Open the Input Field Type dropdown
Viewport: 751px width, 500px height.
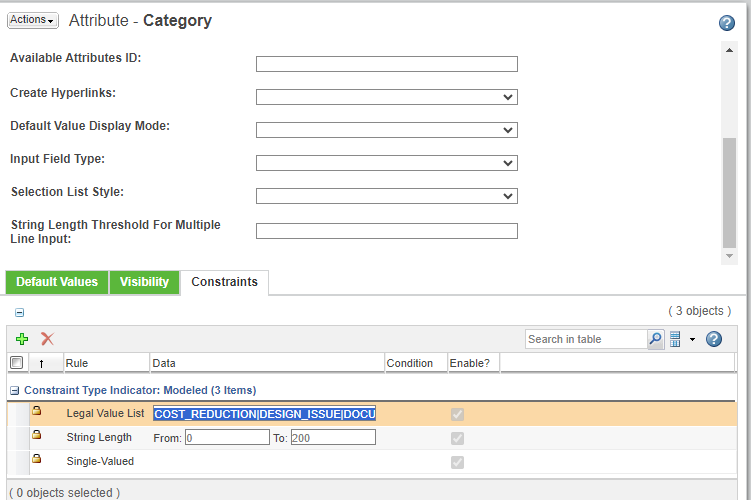386,163
